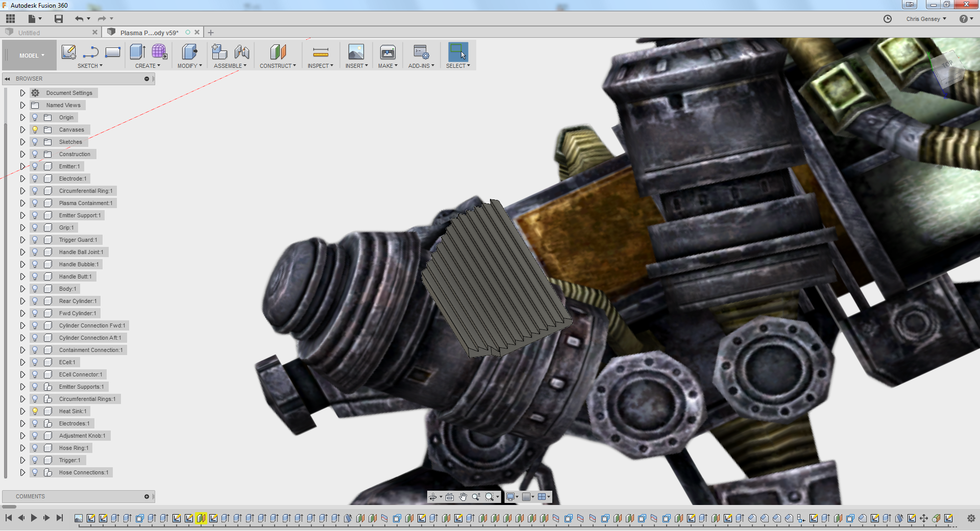
Task: Open the job status clock icon
Action: (888, 19)
